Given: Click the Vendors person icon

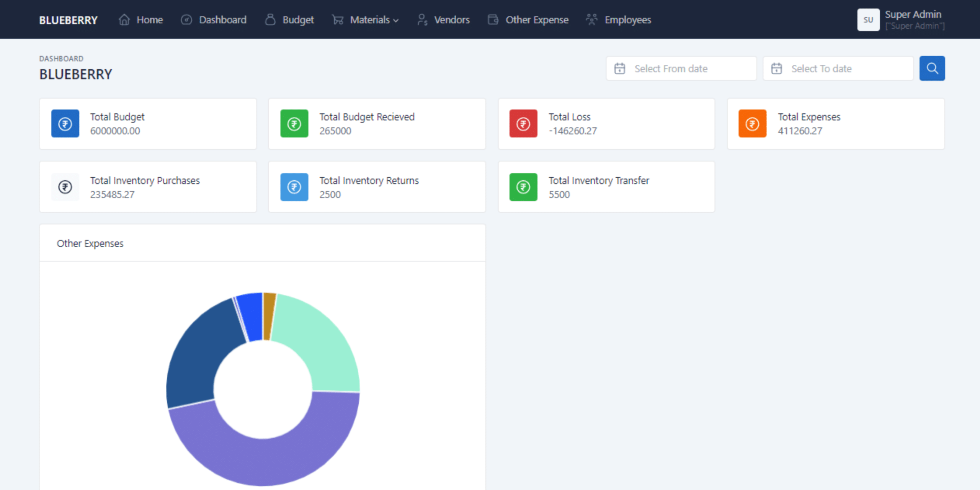Looking at the screenshot, I should click(x=422, y=20).
